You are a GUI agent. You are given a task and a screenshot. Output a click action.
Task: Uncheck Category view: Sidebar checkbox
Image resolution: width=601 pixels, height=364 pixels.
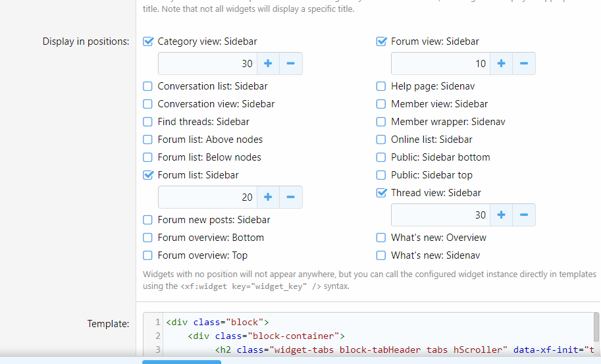148,41
